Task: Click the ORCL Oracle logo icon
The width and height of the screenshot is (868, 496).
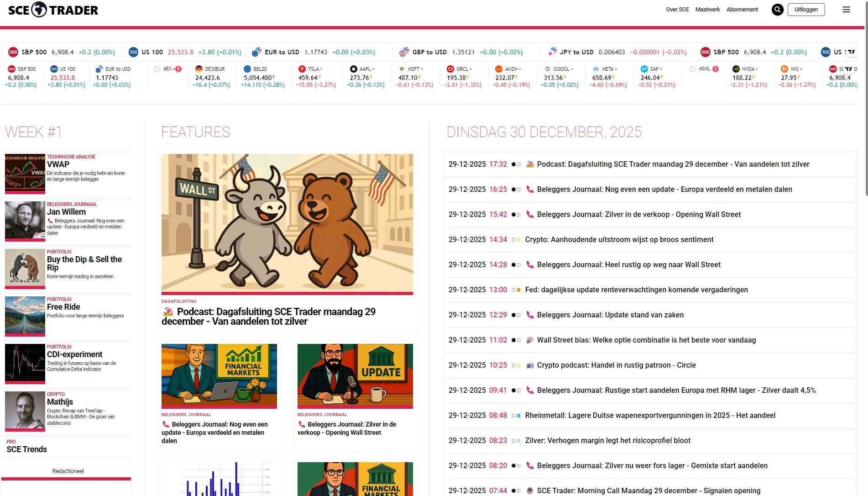Action: (x=450, y=69)
